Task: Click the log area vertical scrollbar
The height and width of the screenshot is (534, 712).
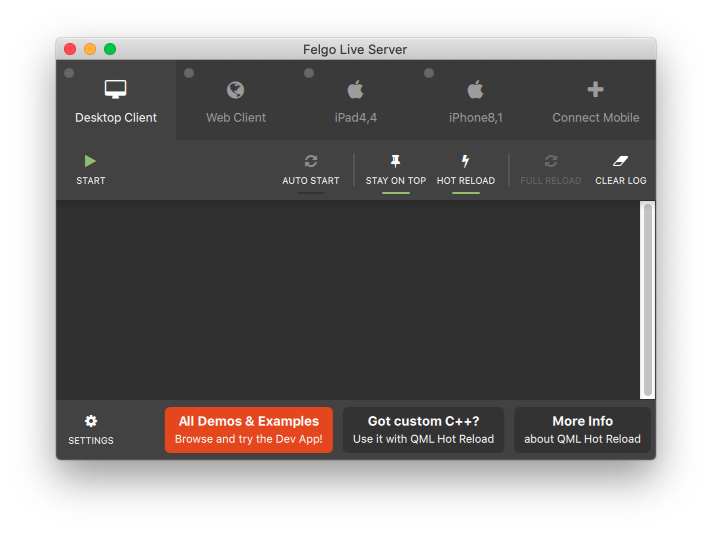Action: (648, 300)
